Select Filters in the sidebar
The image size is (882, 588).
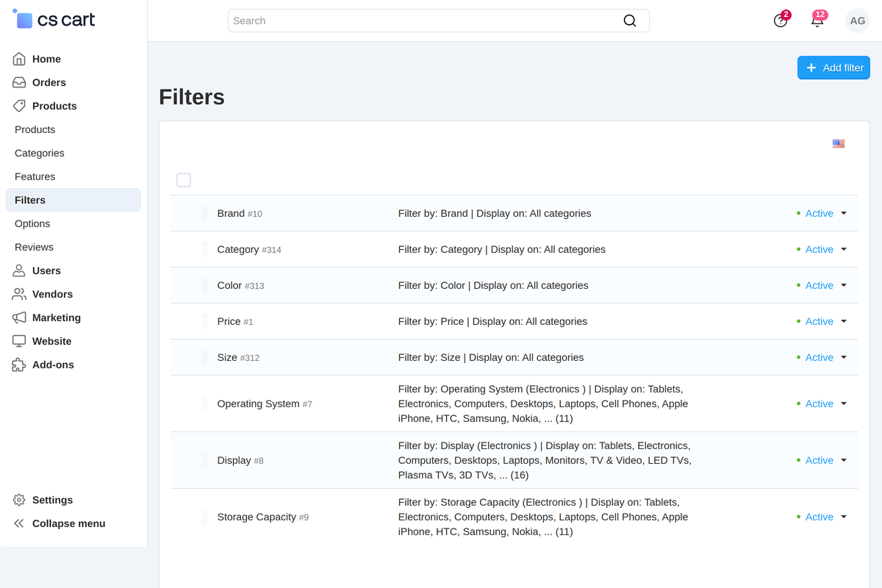(x=73, y=200)
